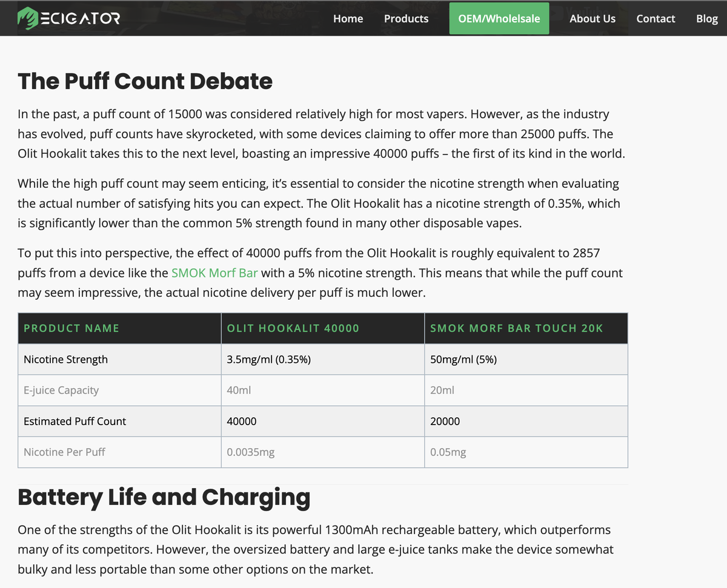Open the Home menu item
The image size is (727, 588).
[348, 19]
